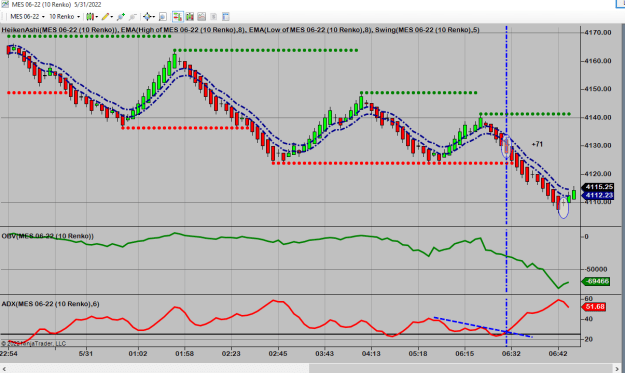This screenshot has height=373, width=625.
Task: Toggle the Chart Trader toolbar icon
Action: [x=178, y=17]
